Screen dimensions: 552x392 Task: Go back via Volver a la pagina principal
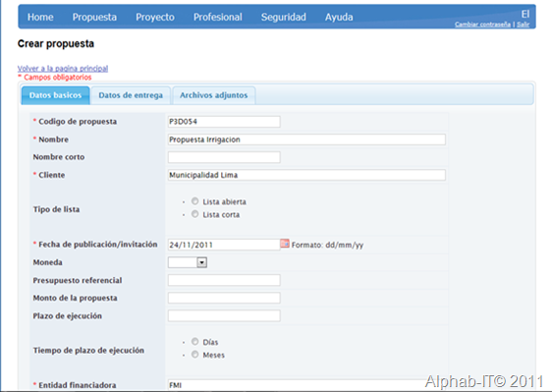pos(63,68)
